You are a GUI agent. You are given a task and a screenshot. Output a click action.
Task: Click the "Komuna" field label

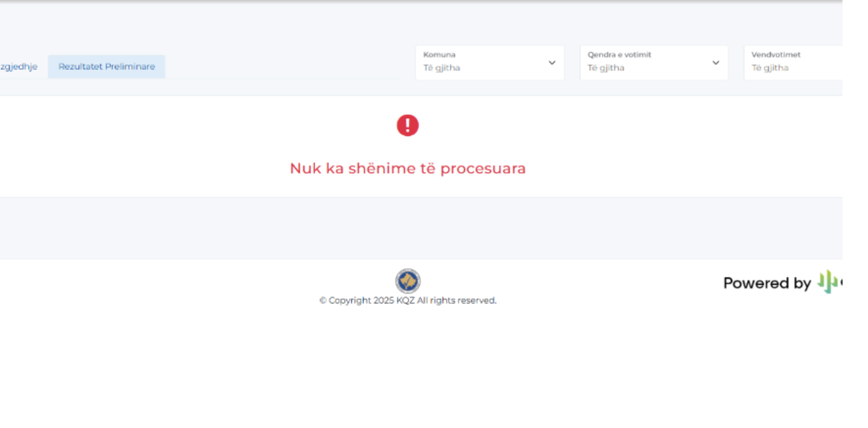click(x=439, y=55)
